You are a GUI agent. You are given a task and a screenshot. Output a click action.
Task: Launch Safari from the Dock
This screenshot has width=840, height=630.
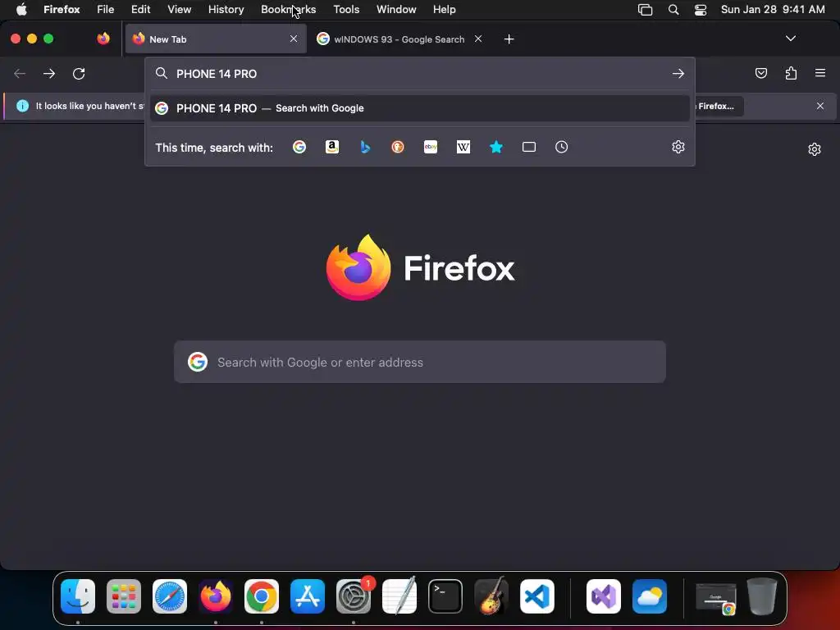click(170, 596)
